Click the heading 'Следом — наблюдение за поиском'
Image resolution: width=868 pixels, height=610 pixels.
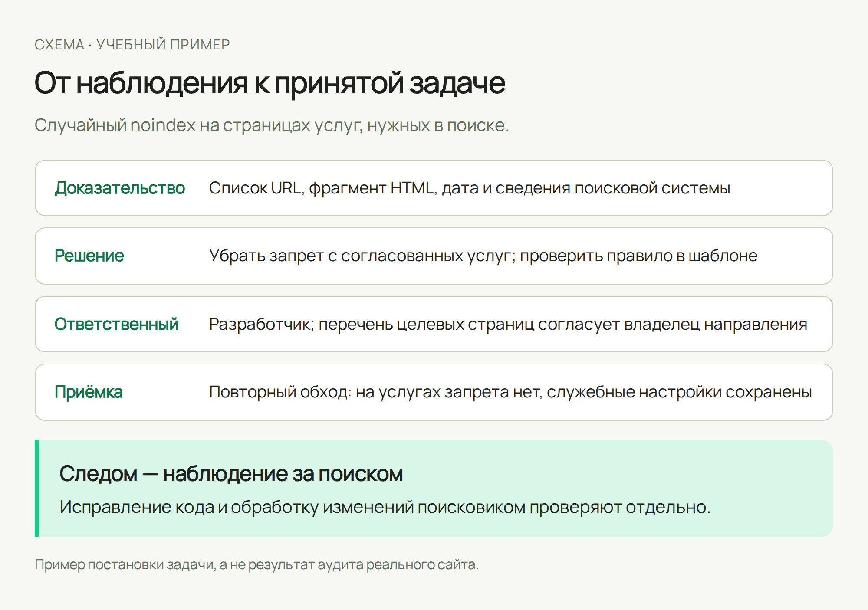(x=231, y=474)
